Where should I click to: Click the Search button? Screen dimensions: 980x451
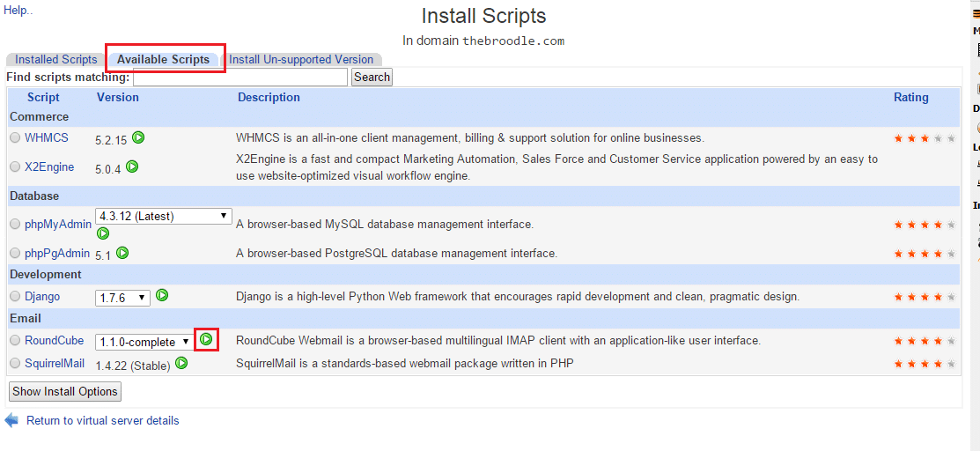coord(372,77)
